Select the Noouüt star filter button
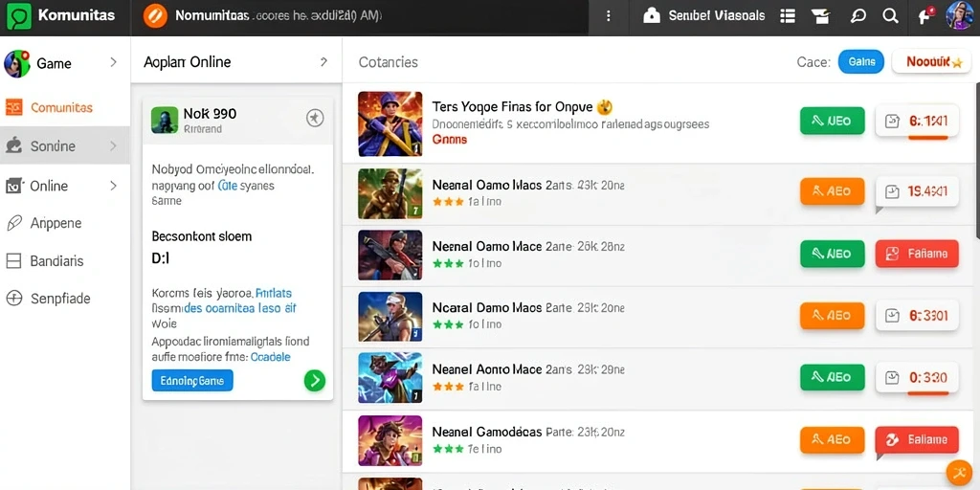The width and height of the screenshot is (980, 490). [931, 62]
